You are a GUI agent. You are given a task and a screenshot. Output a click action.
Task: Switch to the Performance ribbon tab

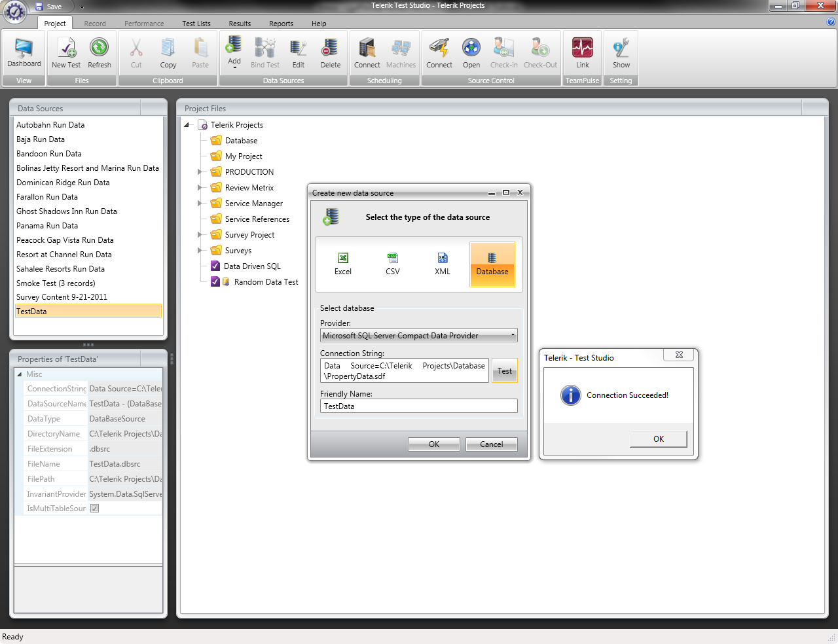coord(145,24)
